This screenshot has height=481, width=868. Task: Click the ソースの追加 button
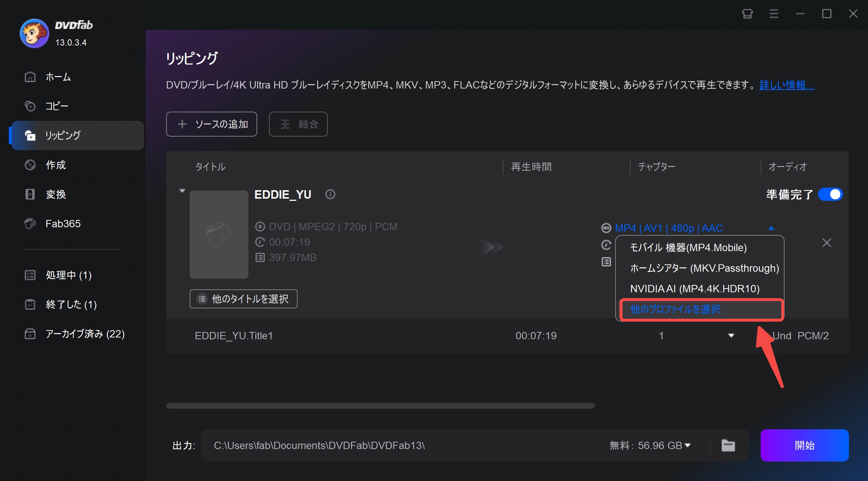[211, 124]
